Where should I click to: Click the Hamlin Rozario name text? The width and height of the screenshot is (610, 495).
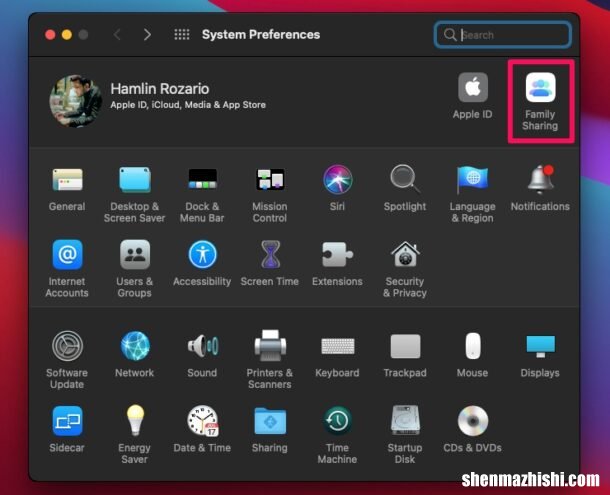(x=160, y=89)
